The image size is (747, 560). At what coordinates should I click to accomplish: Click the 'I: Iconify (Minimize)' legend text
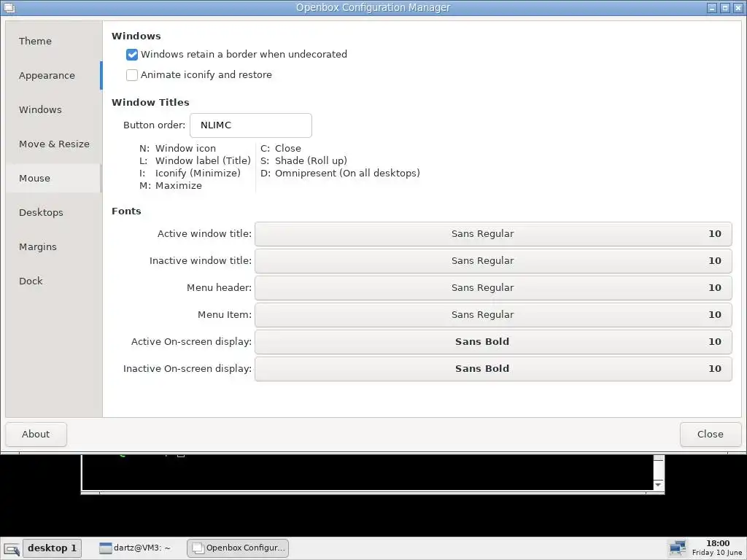pyautogui.click(x=190, y=174)
